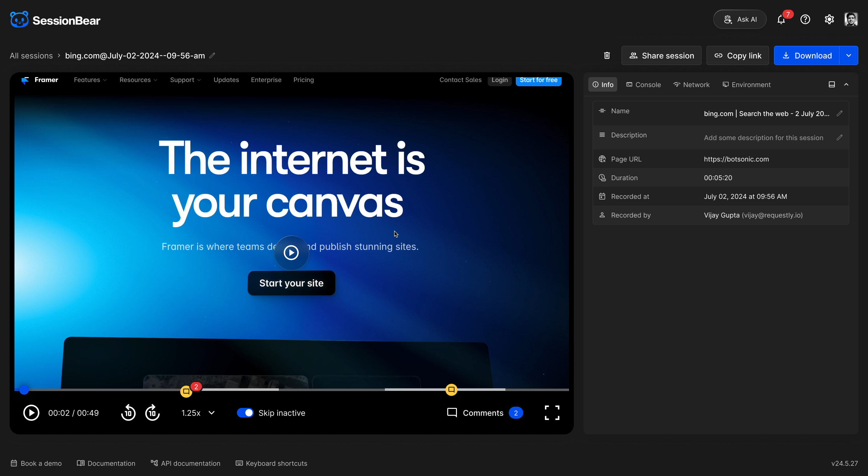Click the center play overlay on the video
The width and height of the screenshot is (868, 476).
[291, 253]
